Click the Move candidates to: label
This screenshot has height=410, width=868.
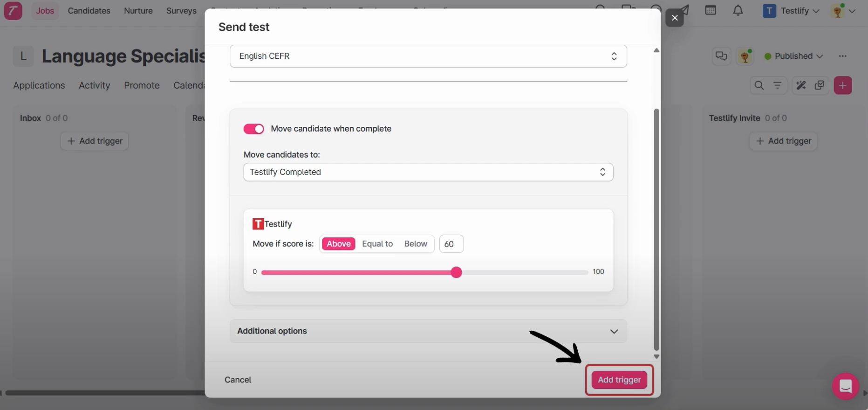click(281, 154)
